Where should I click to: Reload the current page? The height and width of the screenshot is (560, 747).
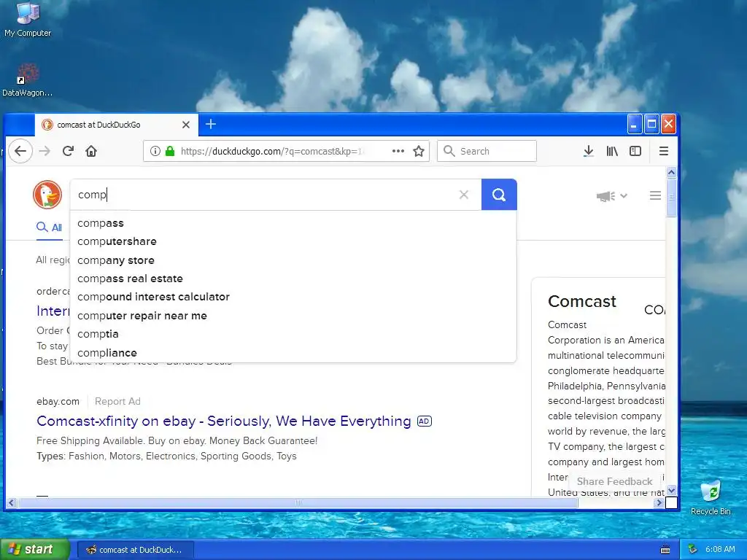[x=68, y=152]
